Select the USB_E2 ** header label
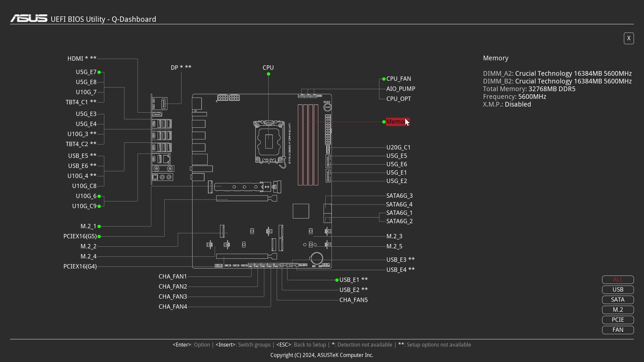644x362 pixels. [354, 290]
